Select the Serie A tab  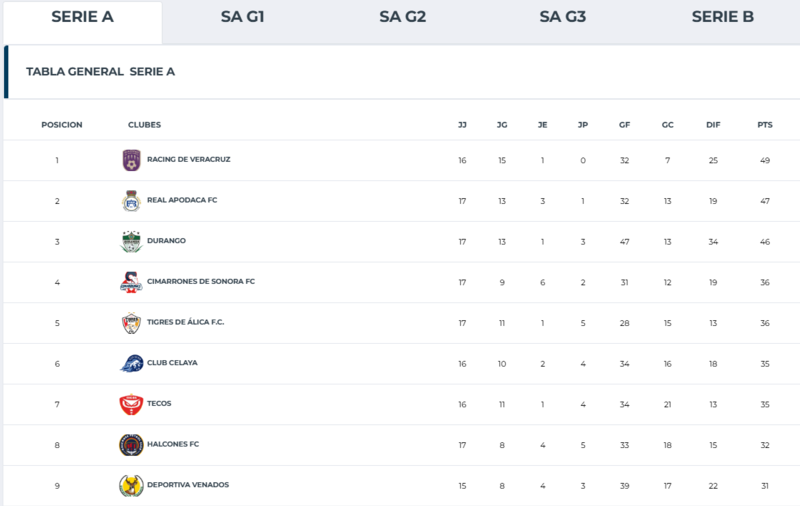pyautogui.click(x=82, y=17)
